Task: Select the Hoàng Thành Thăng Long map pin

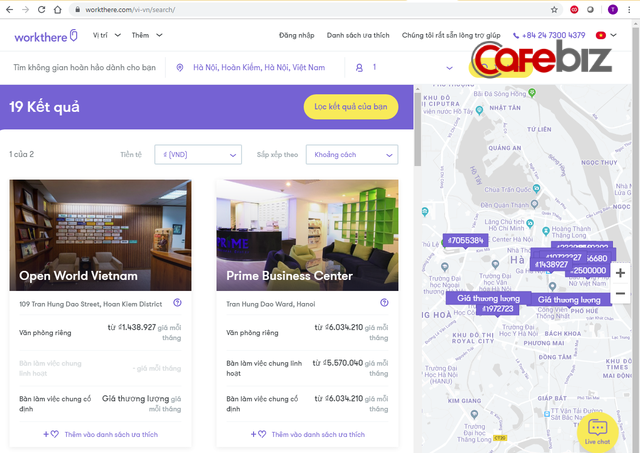Action: (546, 231)
